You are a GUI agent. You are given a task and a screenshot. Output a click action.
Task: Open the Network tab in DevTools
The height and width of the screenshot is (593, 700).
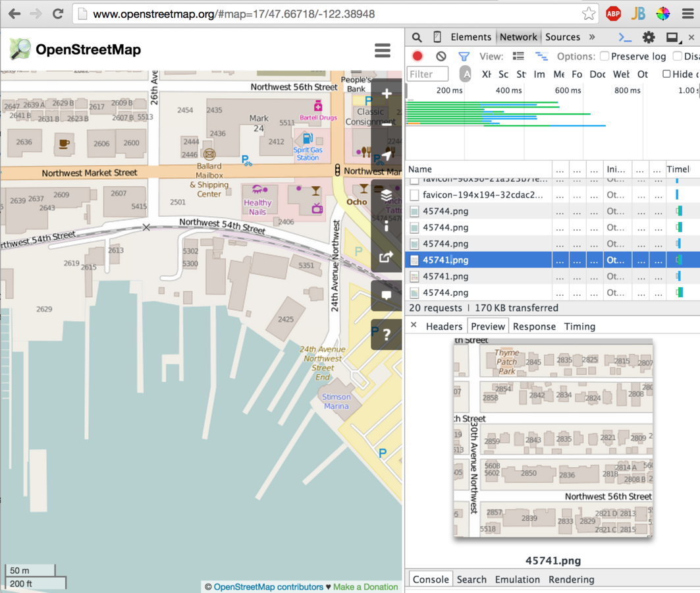pos(518,37)
